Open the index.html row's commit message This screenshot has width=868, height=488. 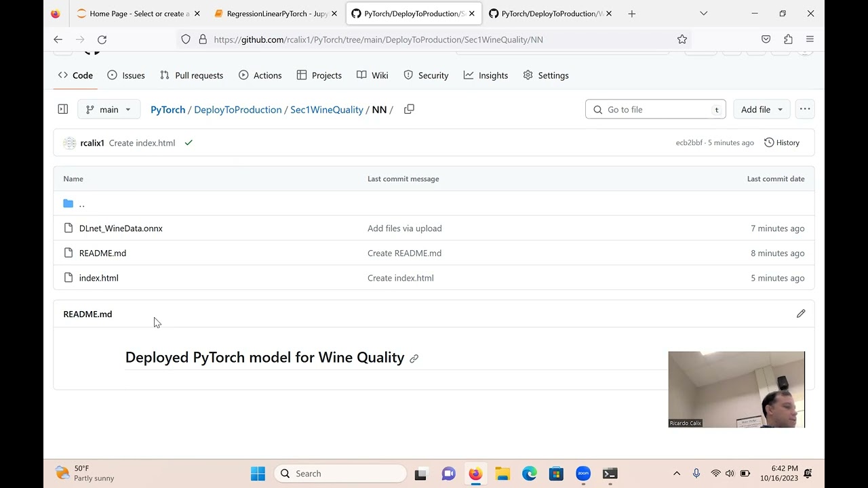[x=400, y=278]
